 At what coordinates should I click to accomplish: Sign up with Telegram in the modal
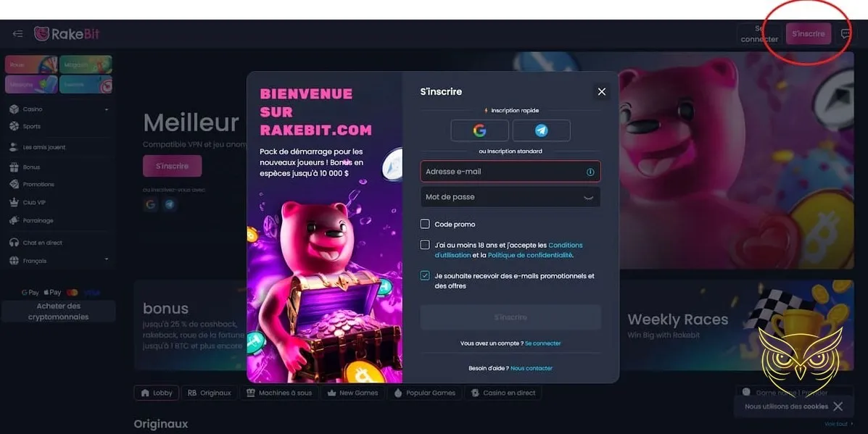541,130
